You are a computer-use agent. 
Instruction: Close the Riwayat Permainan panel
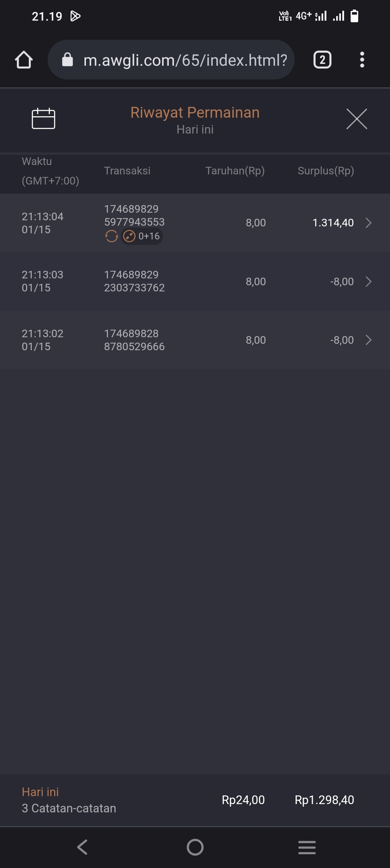(x=356, y=119)
